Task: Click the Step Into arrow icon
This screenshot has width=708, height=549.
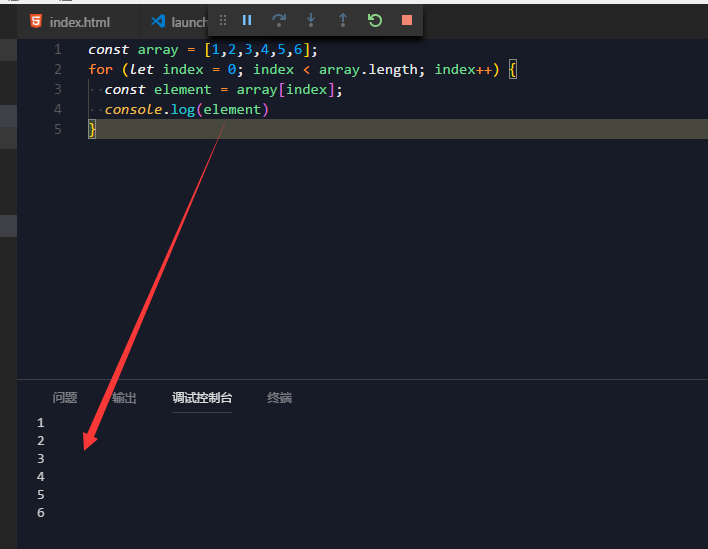Action: point(311,20)
